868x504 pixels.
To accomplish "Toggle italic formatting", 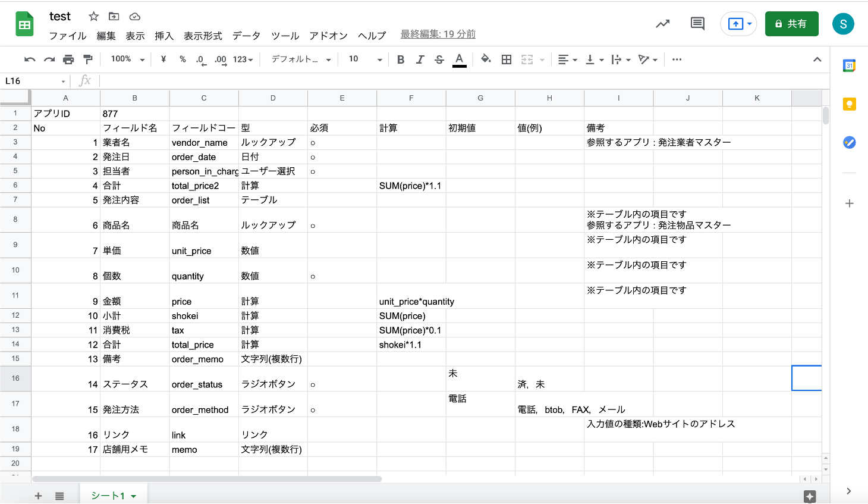I will (420, 60).
